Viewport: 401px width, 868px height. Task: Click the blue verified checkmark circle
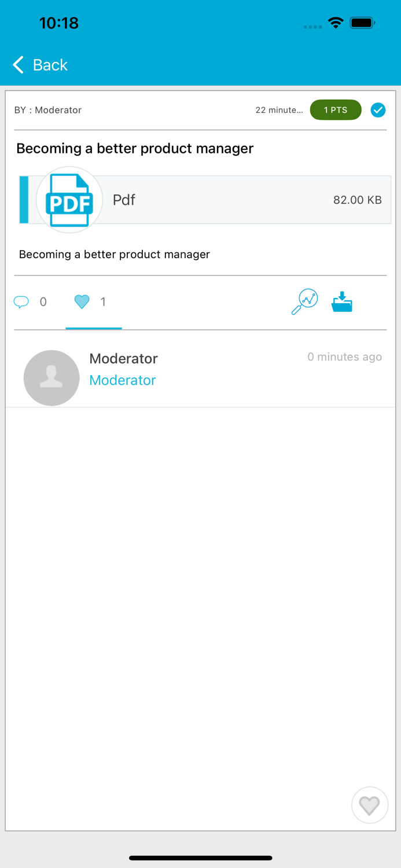pos(378,110)
